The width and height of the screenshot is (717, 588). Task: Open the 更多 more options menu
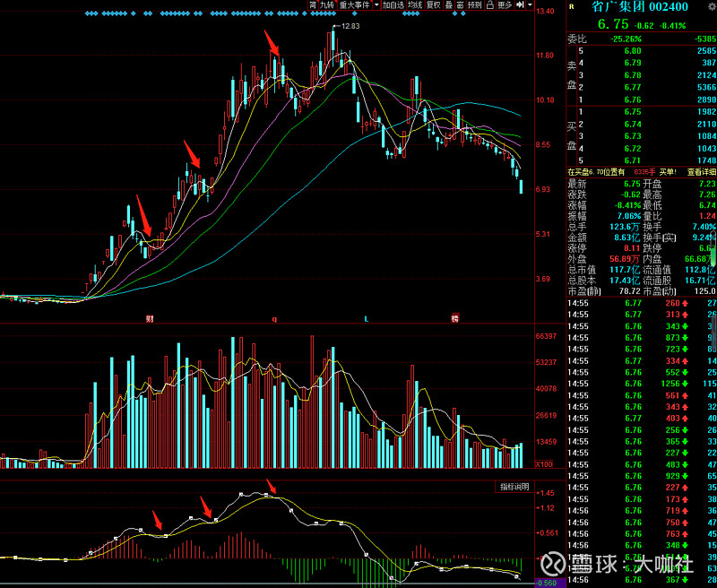tap(505, 4)
